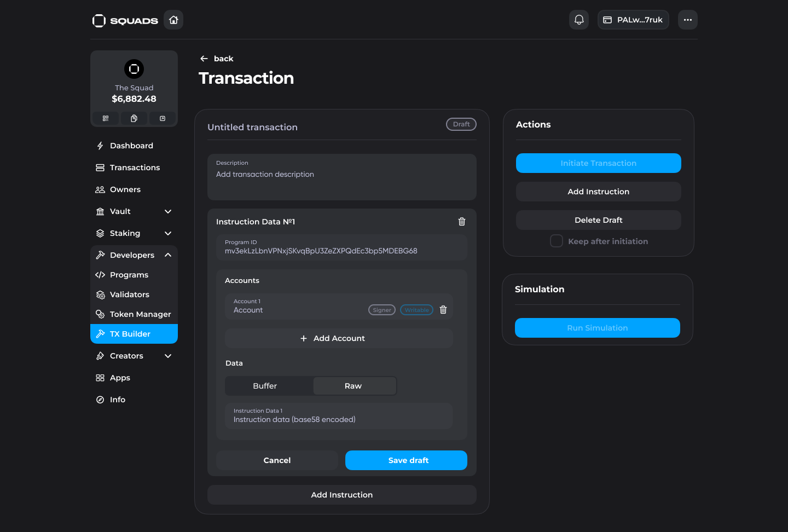Click the Save draft button
The width and height of the screenshot is (788, 532).
pos(406,460)
